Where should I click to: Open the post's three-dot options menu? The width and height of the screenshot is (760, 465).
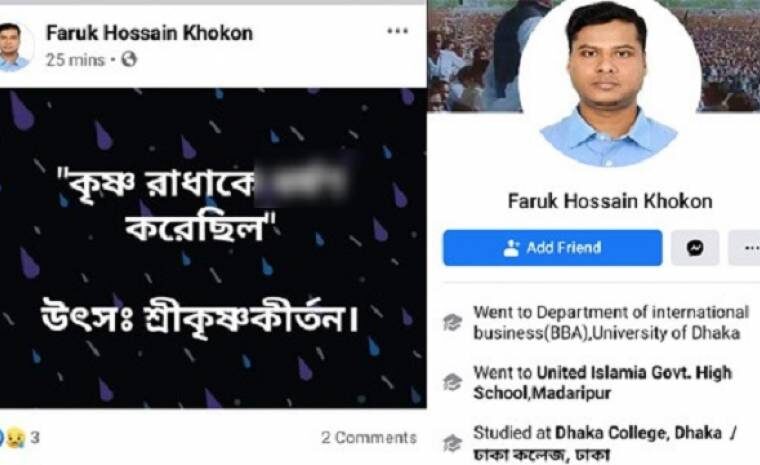[x=397, y=32]
